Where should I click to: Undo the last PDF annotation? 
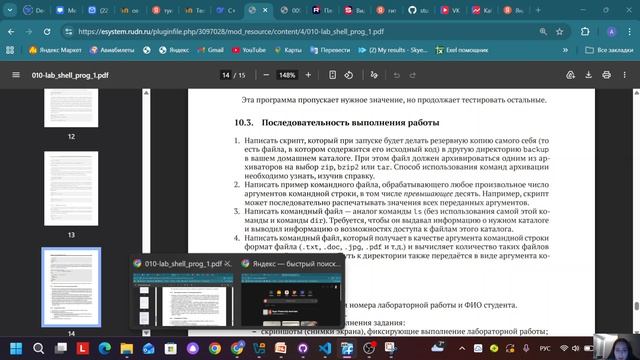[396, 75]
